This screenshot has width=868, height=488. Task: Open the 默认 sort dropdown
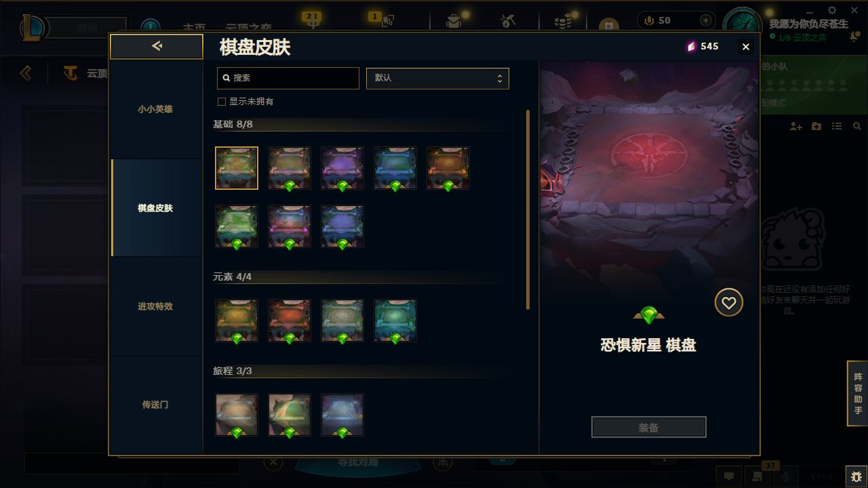pos(437,78)
